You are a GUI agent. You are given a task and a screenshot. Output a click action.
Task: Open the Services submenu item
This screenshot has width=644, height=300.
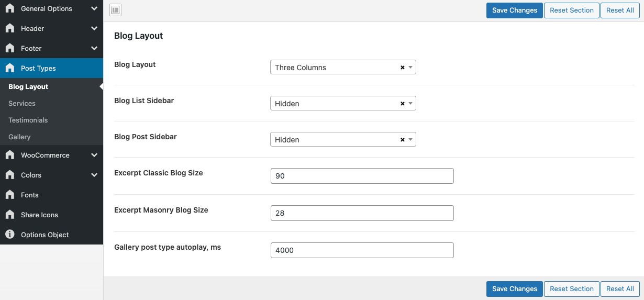(22, 104)
